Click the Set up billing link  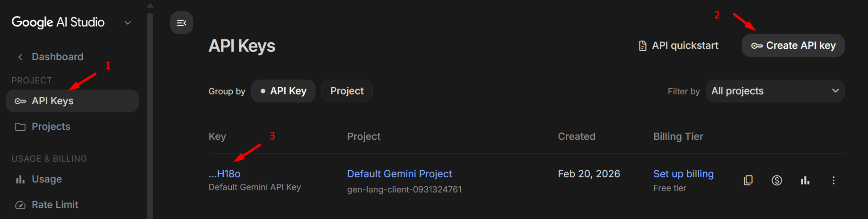tap(684, 174)
